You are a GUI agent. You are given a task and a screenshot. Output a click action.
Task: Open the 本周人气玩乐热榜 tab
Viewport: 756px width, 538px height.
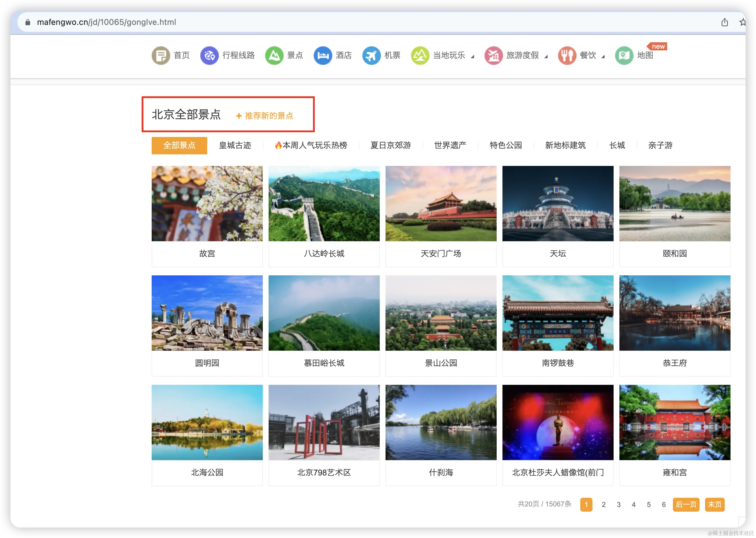[311, 145]
